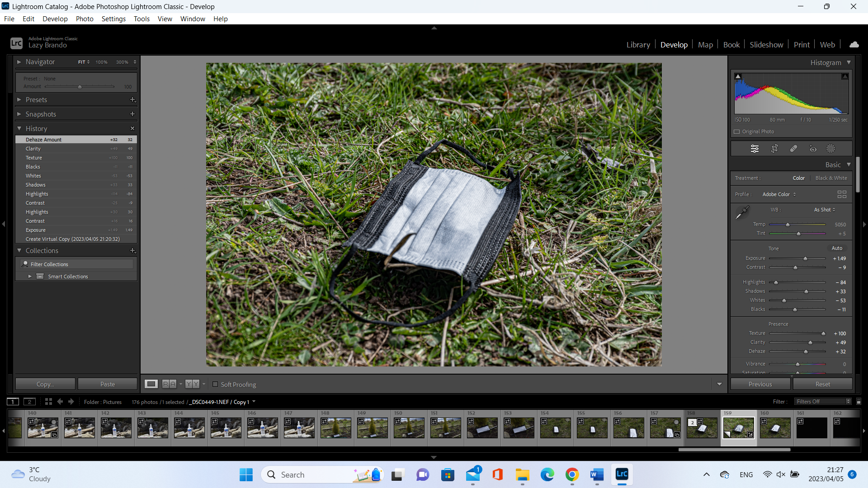Screen dimensions: 868x488
Task: Expand the Presets panel
Action: [36, 100]
